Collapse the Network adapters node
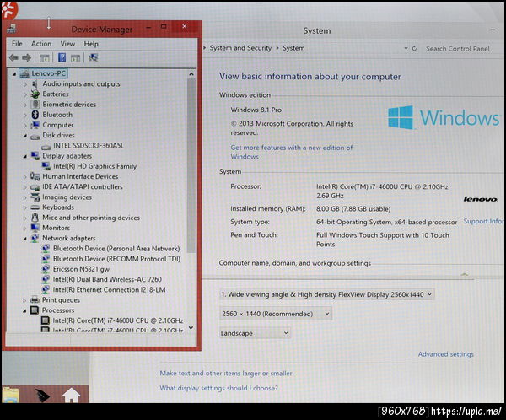This screenshot has width=506, height=420. (24, 239)
